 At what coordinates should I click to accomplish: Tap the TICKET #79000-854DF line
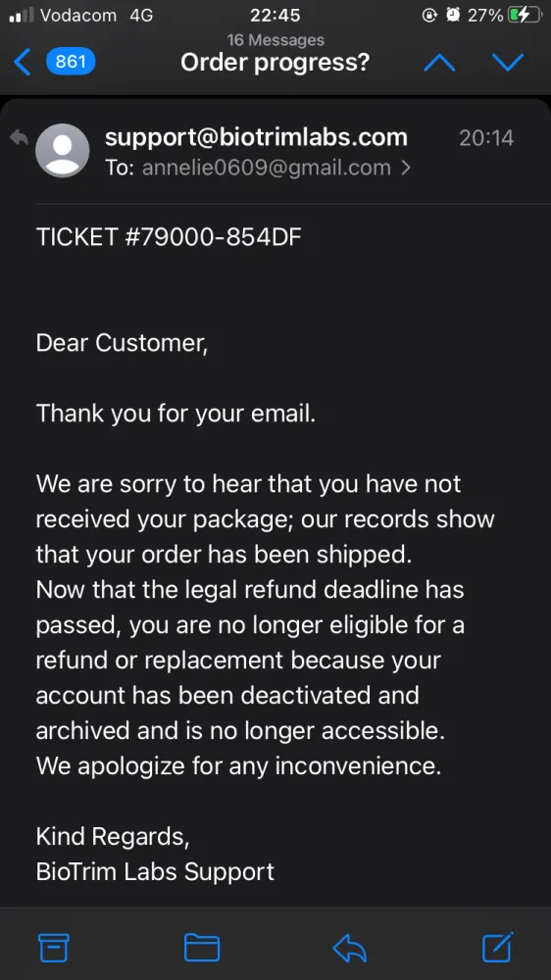point(169,237)
